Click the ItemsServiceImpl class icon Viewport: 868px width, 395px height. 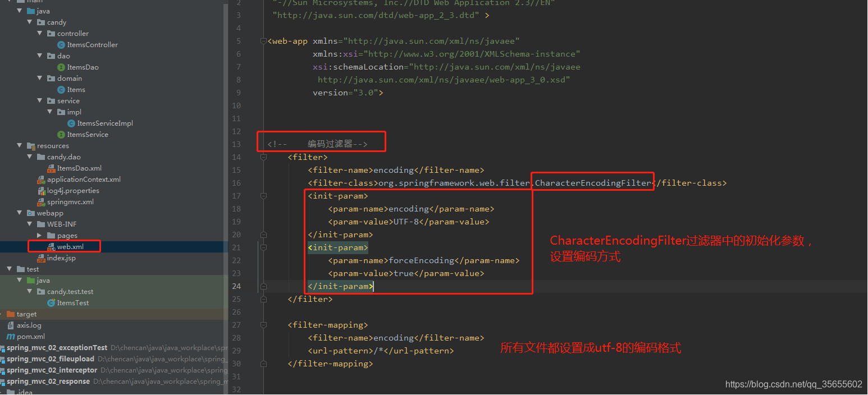[x=71, y=123]
